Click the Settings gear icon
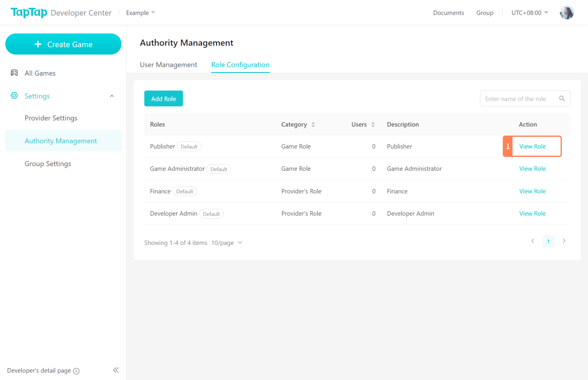This screenshot has width=588, height=380. (14, 96)
